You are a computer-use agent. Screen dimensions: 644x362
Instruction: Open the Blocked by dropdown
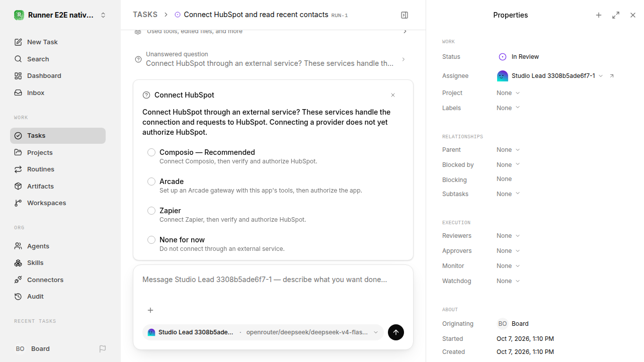tap(508, 165)
